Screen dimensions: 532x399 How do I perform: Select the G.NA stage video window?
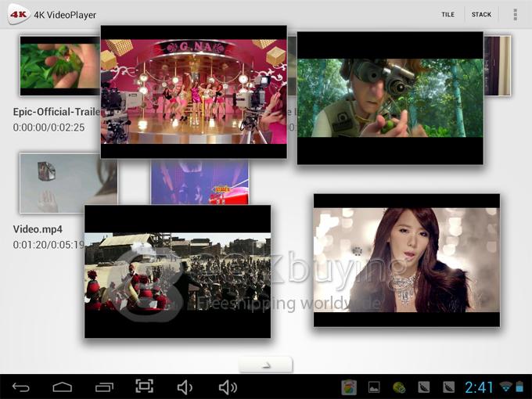point(194,92)
